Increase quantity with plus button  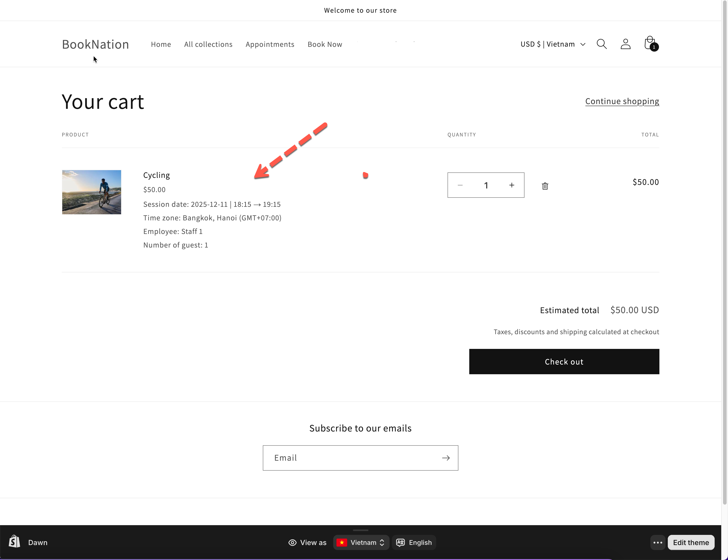pyautogui.click(x=511, y=185)
